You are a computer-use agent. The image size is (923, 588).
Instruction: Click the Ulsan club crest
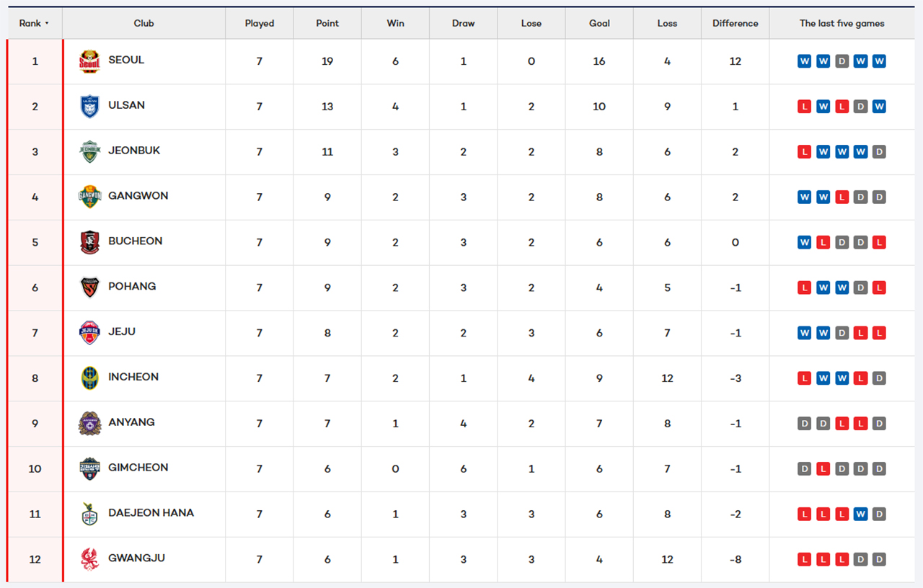coord(89,107)
